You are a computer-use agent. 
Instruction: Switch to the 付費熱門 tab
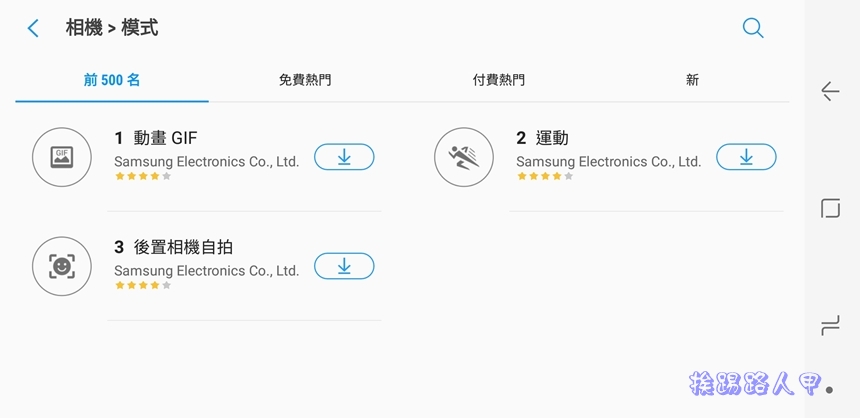point(499,81)
